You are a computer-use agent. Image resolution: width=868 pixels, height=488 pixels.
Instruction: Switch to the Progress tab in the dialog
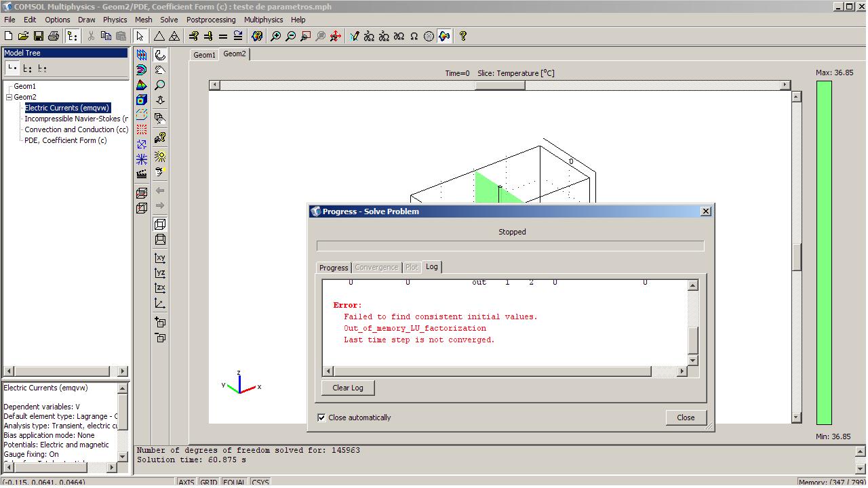334,268
